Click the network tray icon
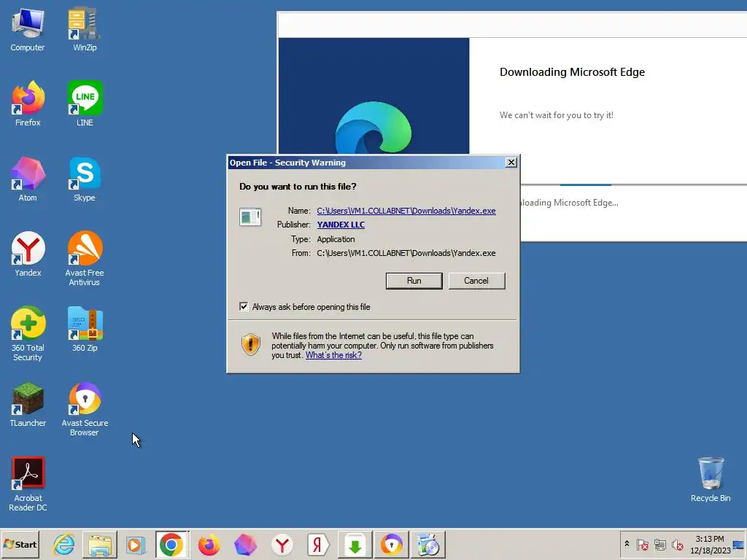The image size is (747, 560). (659, 544)
